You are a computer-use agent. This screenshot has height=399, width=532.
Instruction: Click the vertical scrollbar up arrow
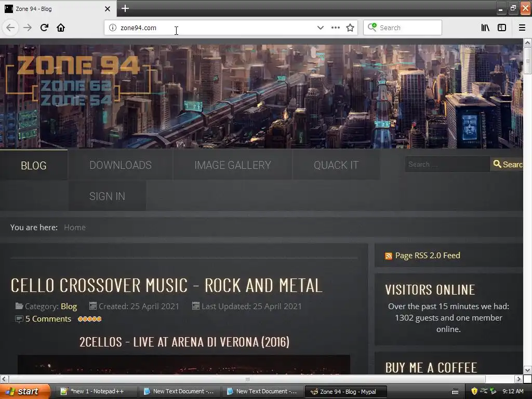pyautogui.click(x=527, y=43)
